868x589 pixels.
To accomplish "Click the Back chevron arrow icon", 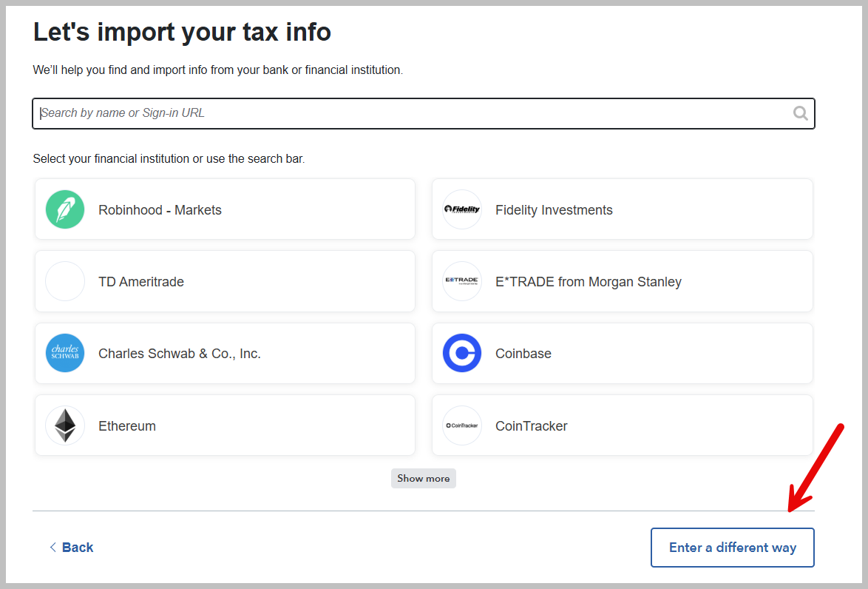I will click(x=52, y=548).
